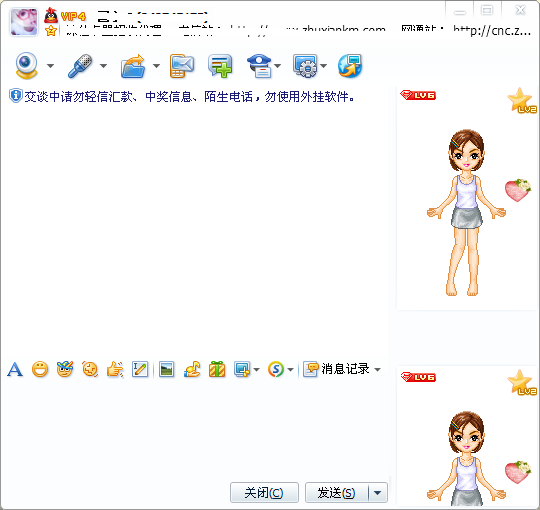Start a voice call with microphone icon
This screenshot has height=510, width=540.
pos(80,66)
